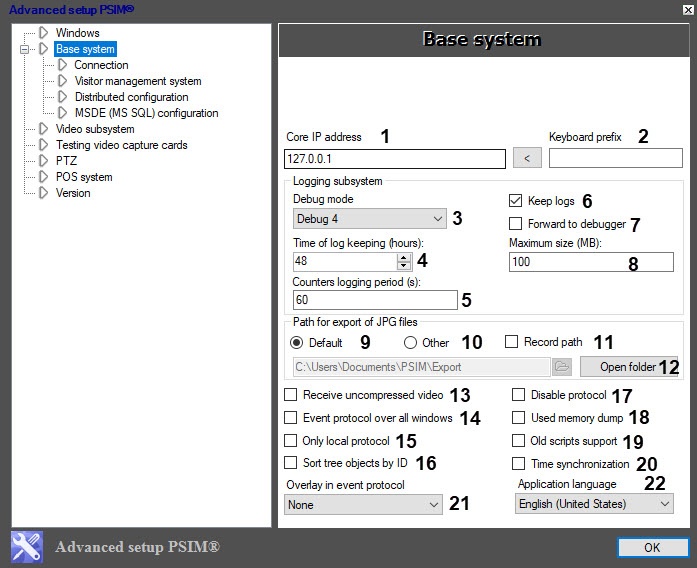Click the triangle icon beside Windows
697x568 pixels.
(x=44, y=32)
